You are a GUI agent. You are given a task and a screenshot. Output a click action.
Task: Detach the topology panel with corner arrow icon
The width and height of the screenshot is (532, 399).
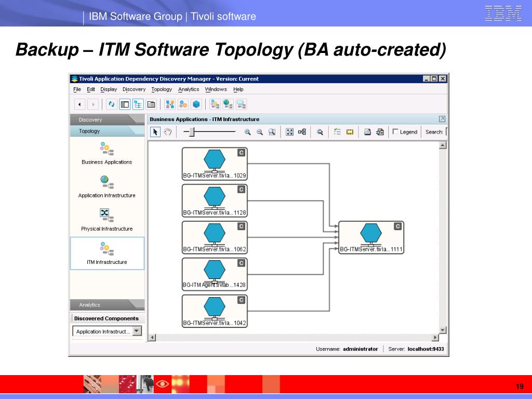pos(442,119)
